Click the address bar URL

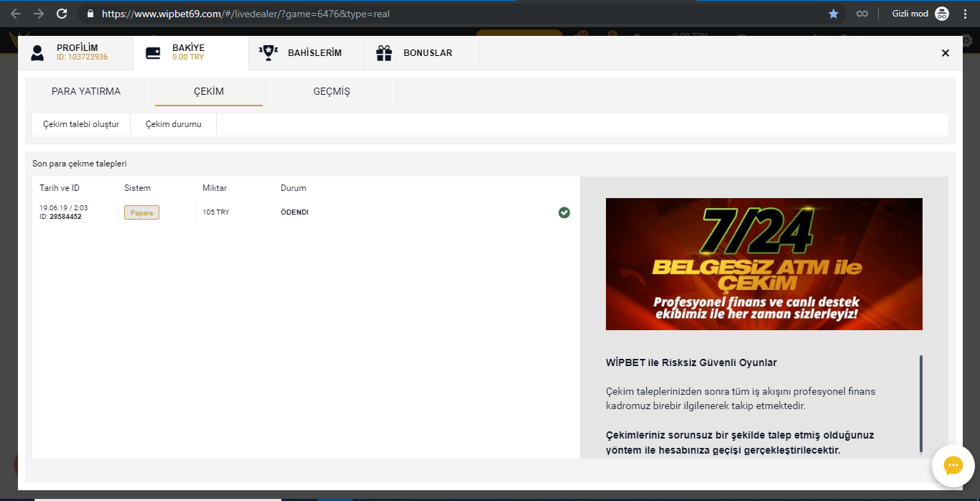click(246, 14)
